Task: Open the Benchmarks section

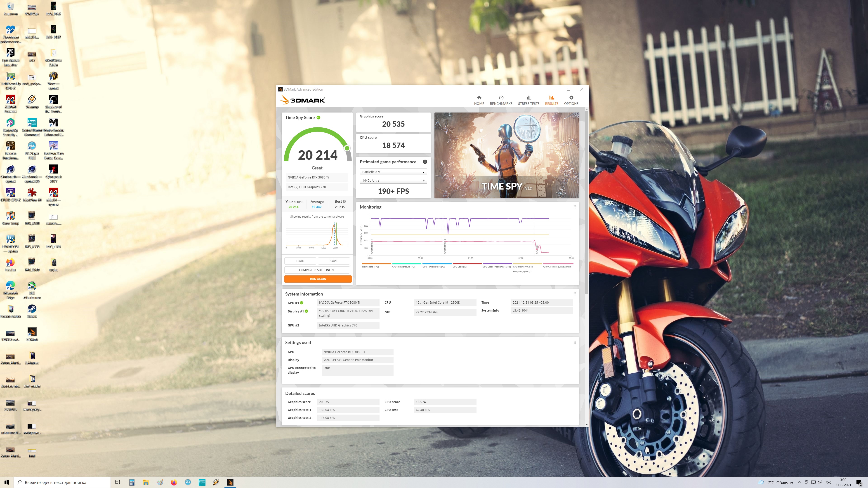Action: click(501, 100)
